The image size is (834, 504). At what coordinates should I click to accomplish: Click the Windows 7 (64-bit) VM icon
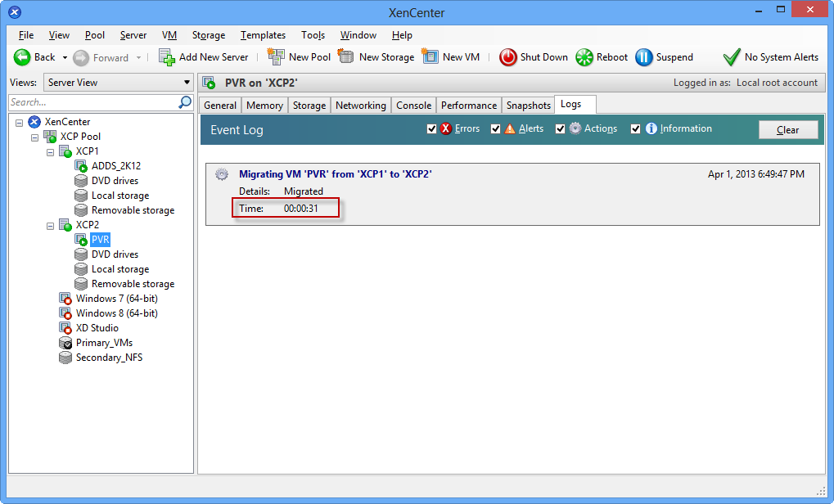point(65,299)
